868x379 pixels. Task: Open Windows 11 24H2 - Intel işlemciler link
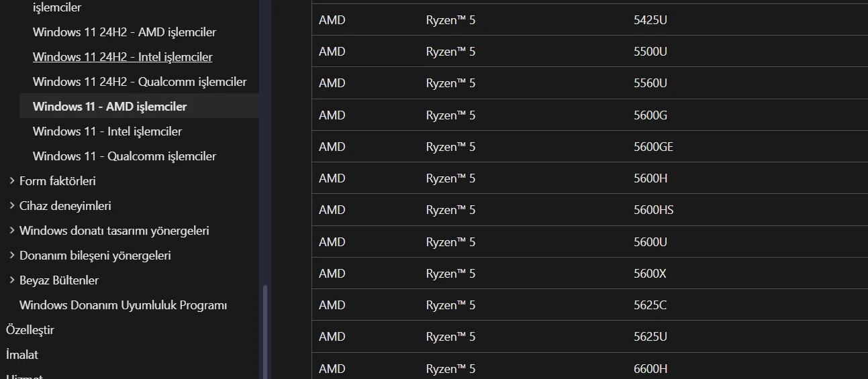pyautogui.click(x=123, y=57)
